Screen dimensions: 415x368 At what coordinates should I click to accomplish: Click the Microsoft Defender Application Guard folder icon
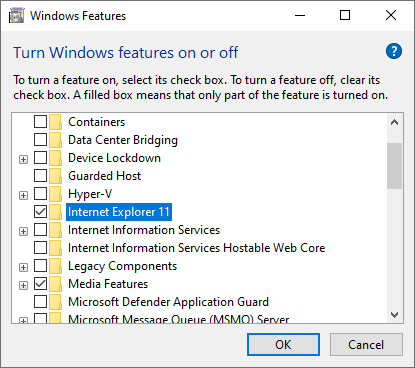(x=55, y=302)
